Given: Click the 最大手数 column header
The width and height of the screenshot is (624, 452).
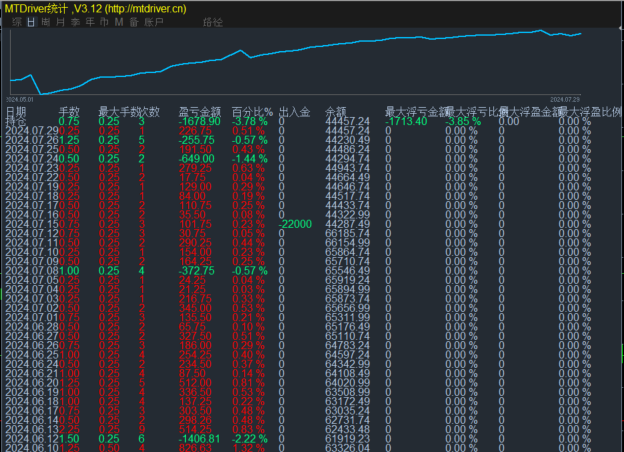Looking at the screenshot, I should (119, 112).
